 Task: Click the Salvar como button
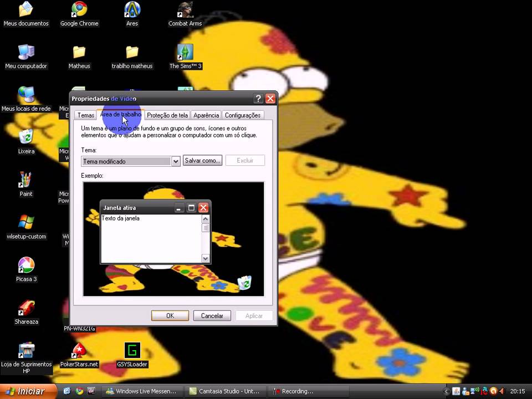203,161
